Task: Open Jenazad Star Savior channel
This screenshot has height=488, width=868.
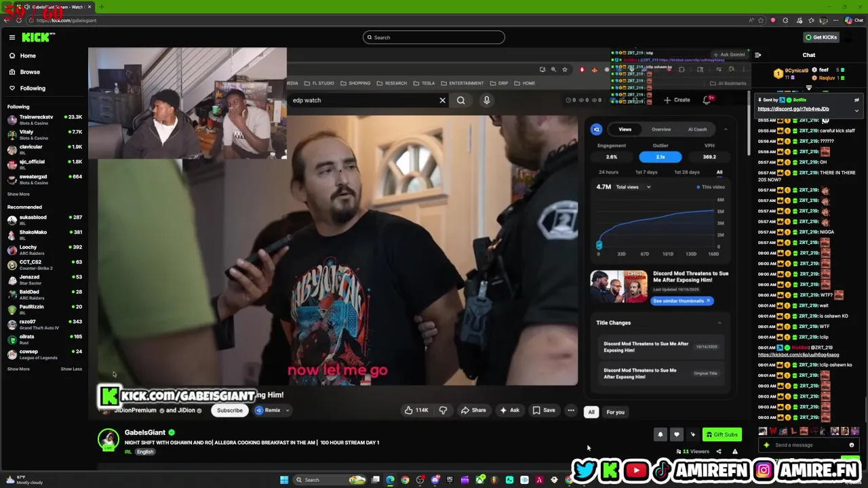Action: pos(44,279)
